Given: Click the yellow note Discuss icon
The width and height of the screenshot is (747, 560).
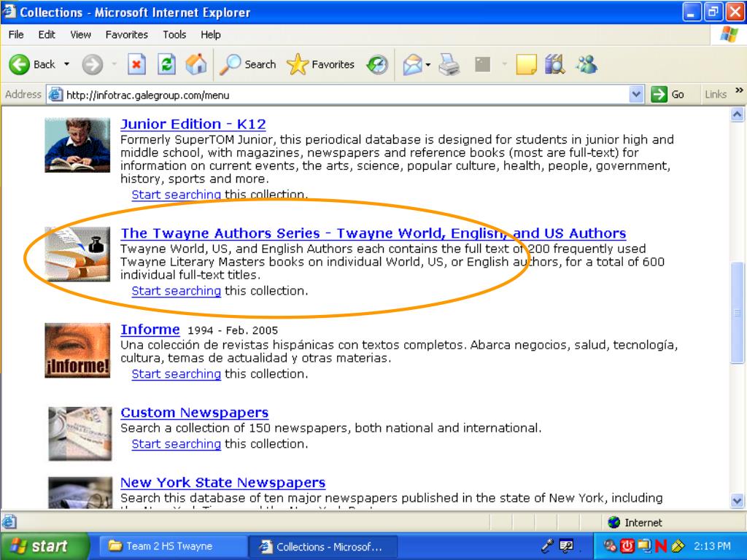Looking at the screenshot, I should click(527, 64).
